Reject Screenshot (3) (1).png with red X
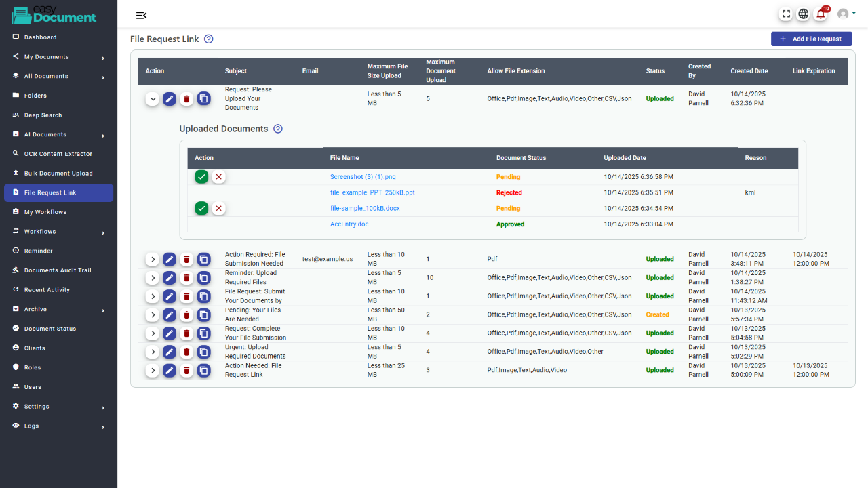Image resolution: width=868 pixels, height=488 pixels. 218,177
